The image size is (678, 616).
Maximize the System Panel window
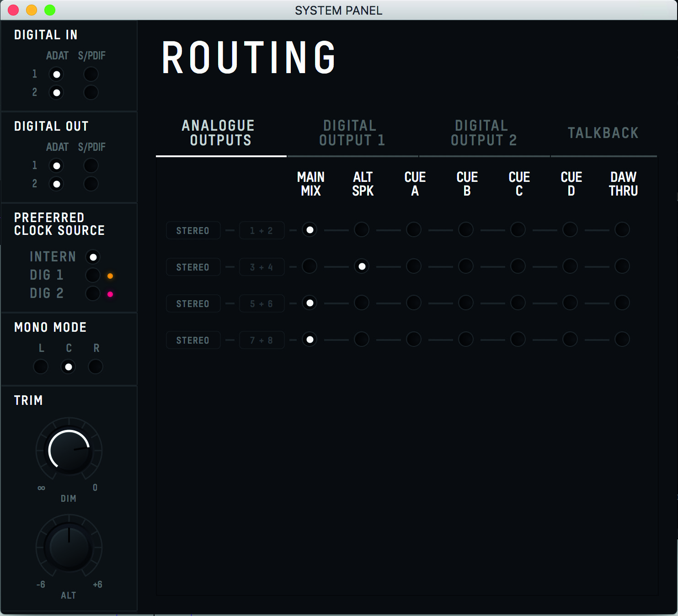click(x=50, y=10)
